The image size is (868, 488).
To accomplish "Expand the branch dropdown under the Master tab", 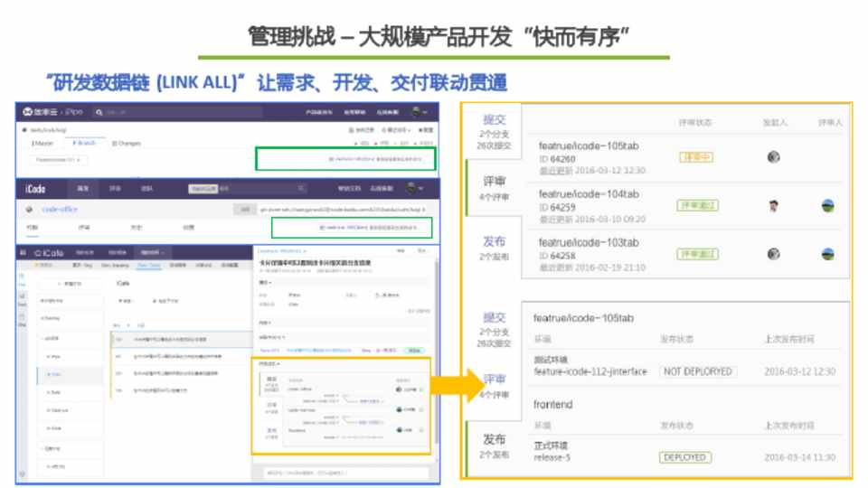I will (x=60, y=160).
